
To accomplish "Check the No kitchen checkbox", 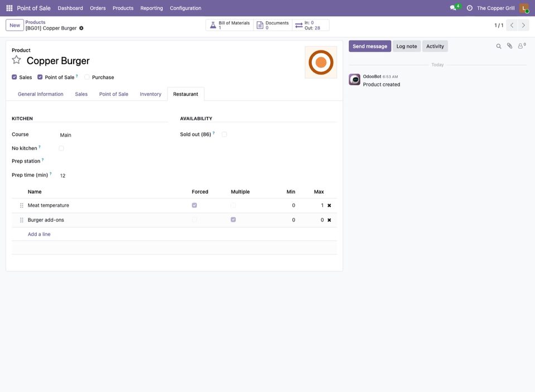I will pyautogui.click(x=61, y=148).
